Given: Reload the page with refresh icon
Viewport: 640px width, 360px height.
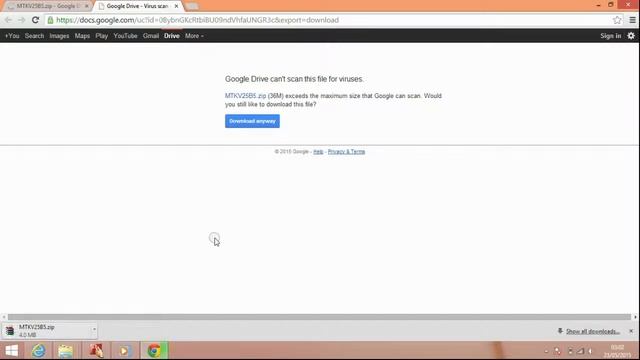Looking at the screenshot, I should coord(36,20).
